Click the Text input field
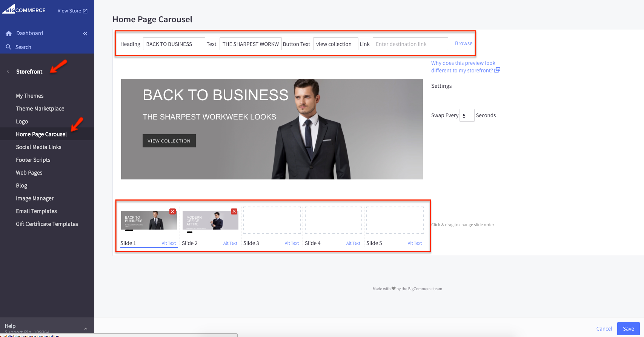The height and width of the screenshot is (337, 644). (x=251, y=44)
